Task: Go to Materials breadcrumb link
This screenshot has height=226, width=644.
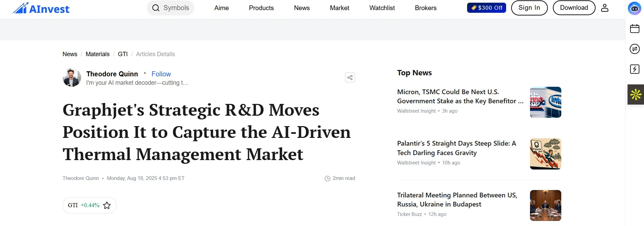Action: click(x=98, y=54)
